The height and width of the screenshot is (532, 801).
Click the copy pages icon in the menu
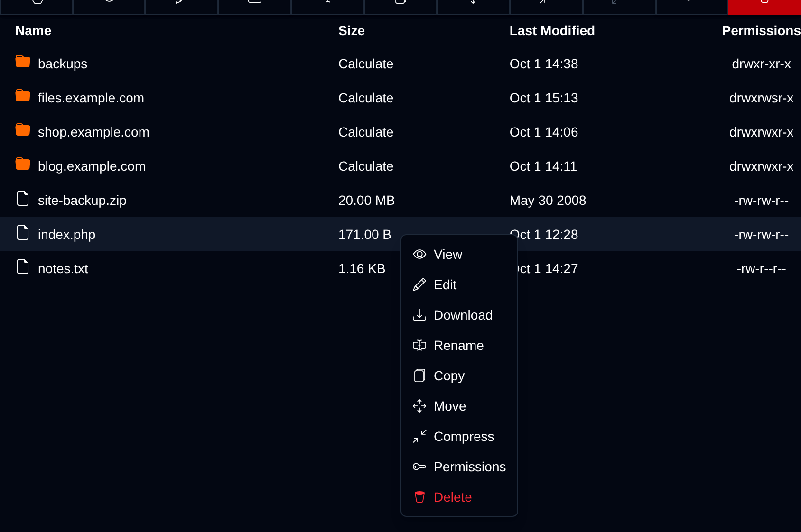[x=419, y=376]
